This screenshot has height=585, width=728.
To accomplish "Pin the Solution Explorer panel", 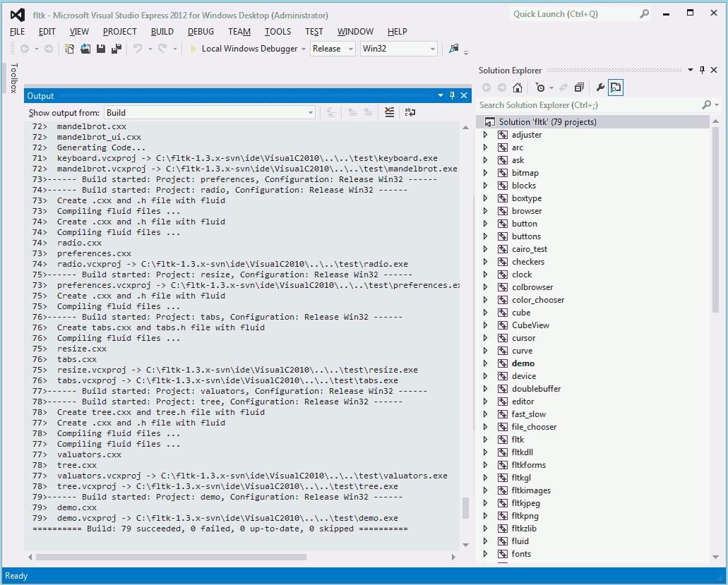I will pos(702,70).
